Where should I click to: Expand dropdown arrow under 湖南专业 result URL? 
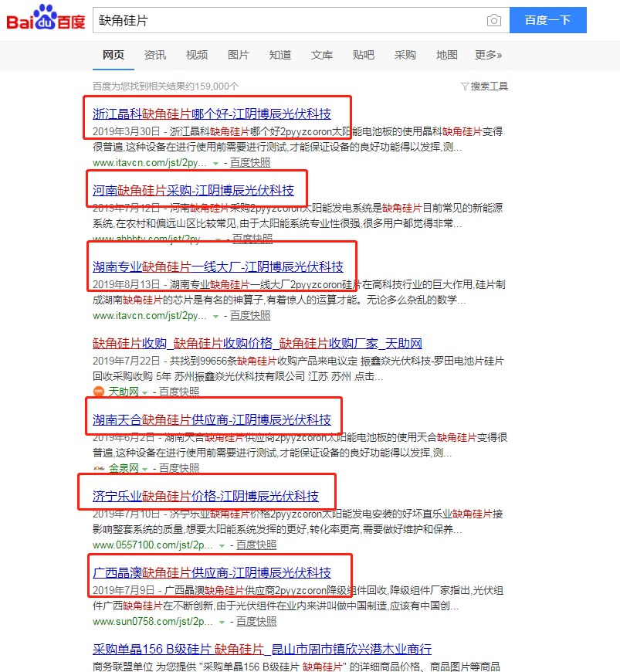tap(216, 316)
